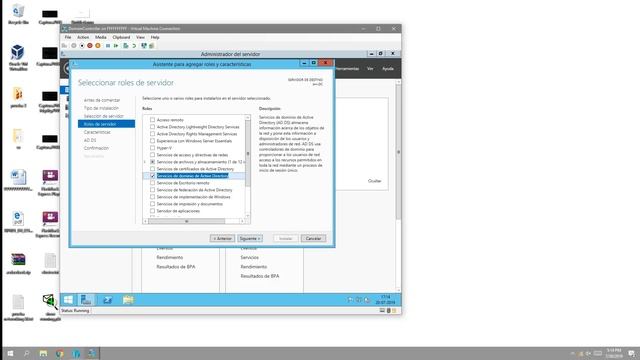This screenshot has height=360, width=640.
Task: Click the host Windows Start button
Action: [x=10, y=353]
